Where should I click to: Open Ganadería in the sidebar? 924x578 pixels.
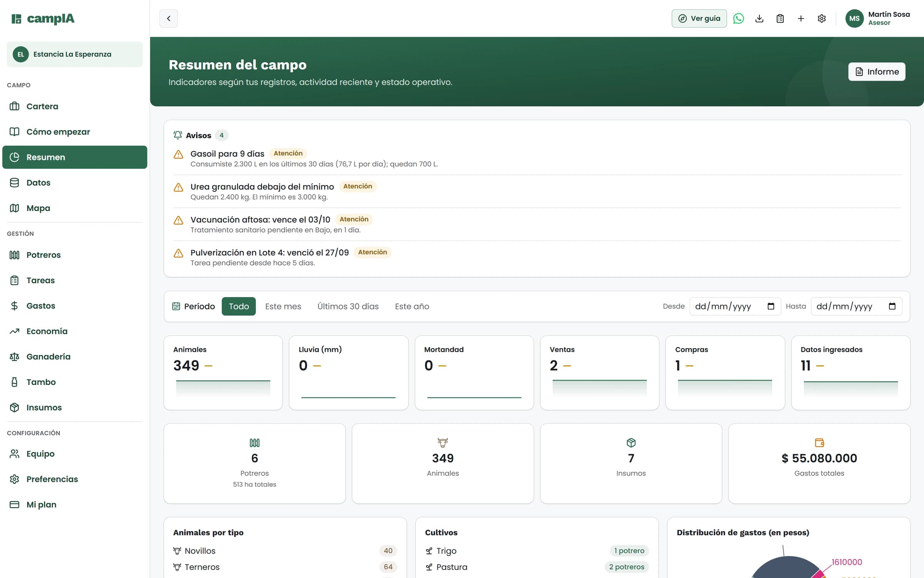75,356
